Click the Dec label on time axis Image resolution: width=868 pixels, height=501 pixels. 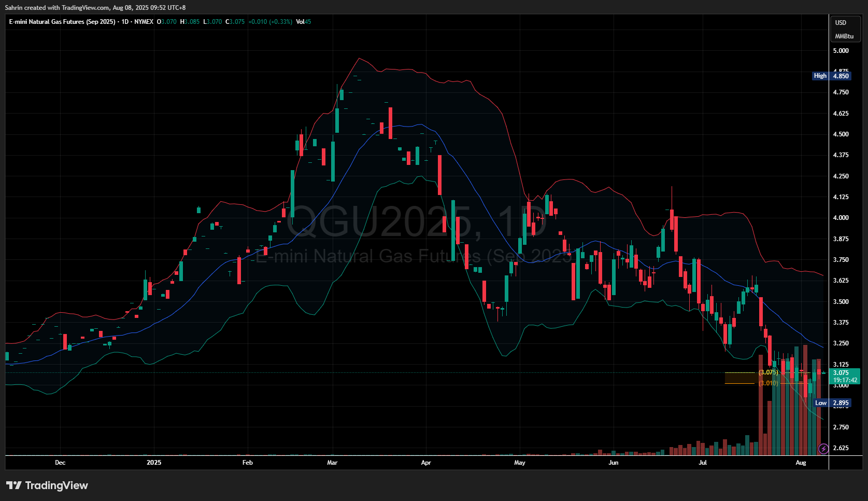(x=60, y=463)
